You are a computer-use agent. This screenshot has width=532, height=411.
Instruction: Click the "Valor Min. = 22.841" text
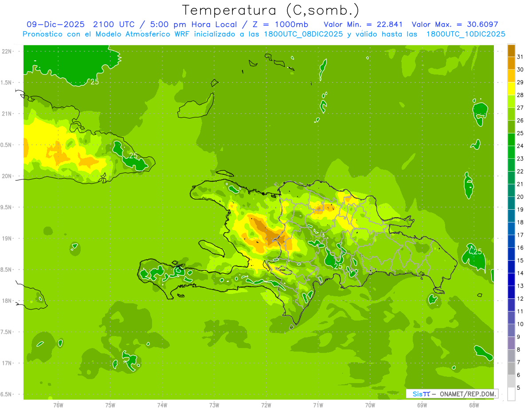pyautogui.click(x=363, y=24)
